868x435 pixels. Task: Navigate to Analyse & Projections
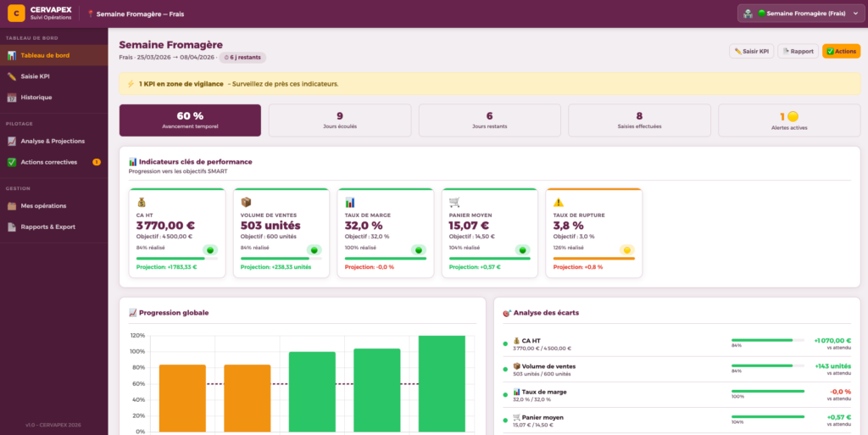click(53, 141)
